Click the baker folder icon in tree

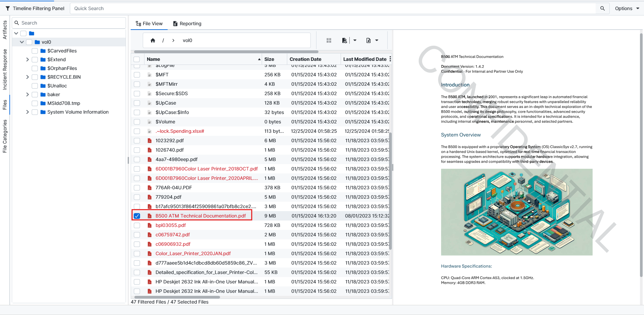click(x=43, y=94)
